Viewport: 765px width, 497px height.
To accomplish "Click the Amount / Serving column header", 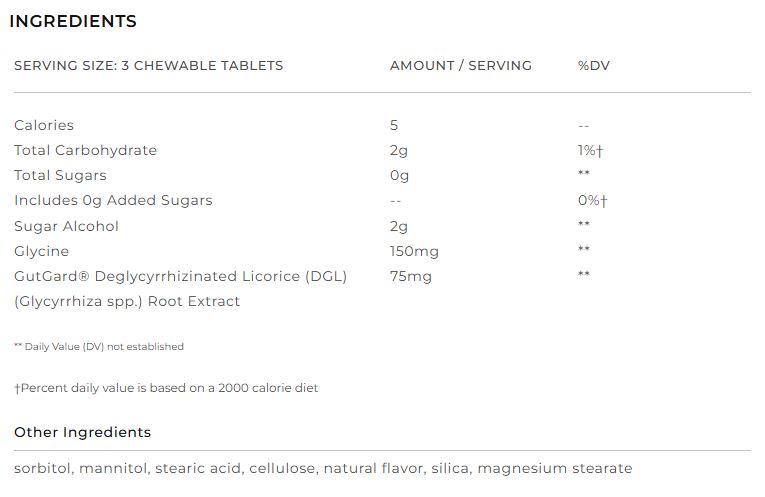I will (x=461, y=65).
